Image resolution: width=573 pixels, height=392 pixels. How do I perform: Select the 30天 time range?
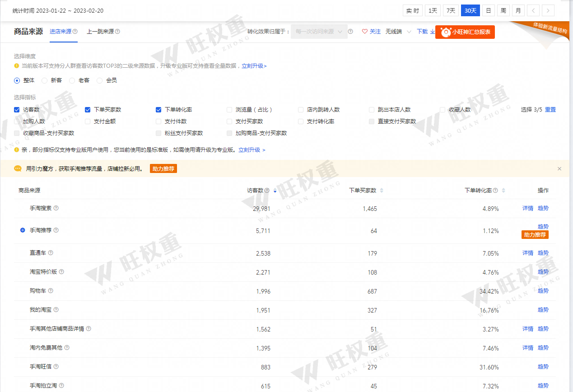(470, 10)
